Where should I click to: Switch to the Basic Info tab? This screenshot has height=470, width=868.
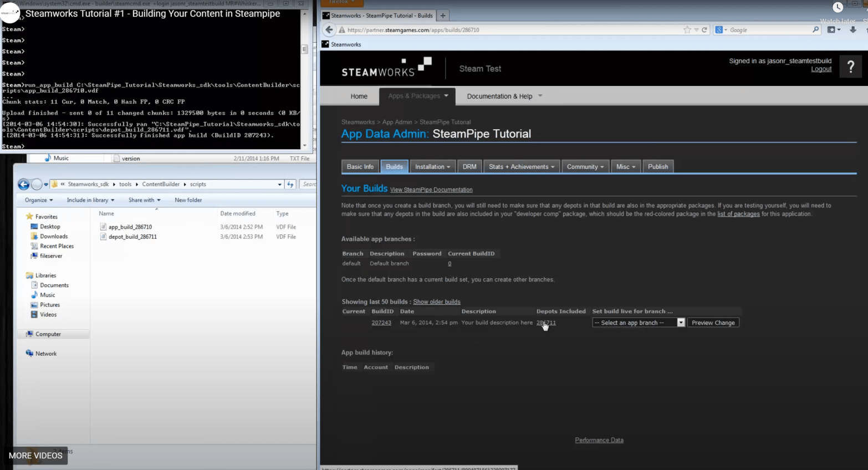[360, 167]
